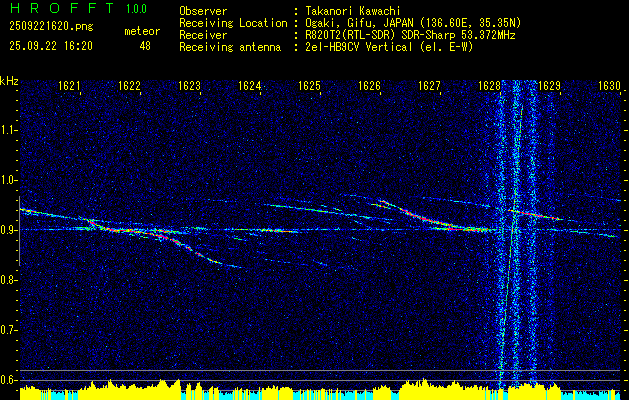Image resolution: width=629 pixels, height=400 pixels.
Task: Click time marker 1628
Action: tap(490, 86)
